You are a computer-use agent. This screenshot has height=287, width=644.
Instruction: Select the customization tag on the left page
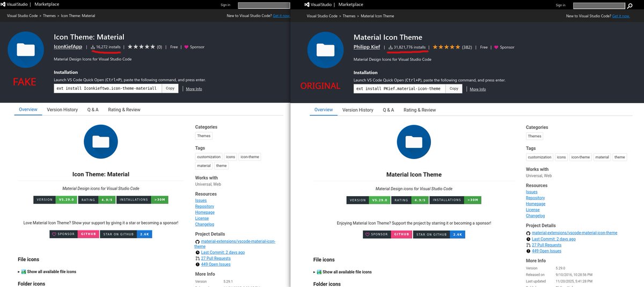(x=209, y=157)
